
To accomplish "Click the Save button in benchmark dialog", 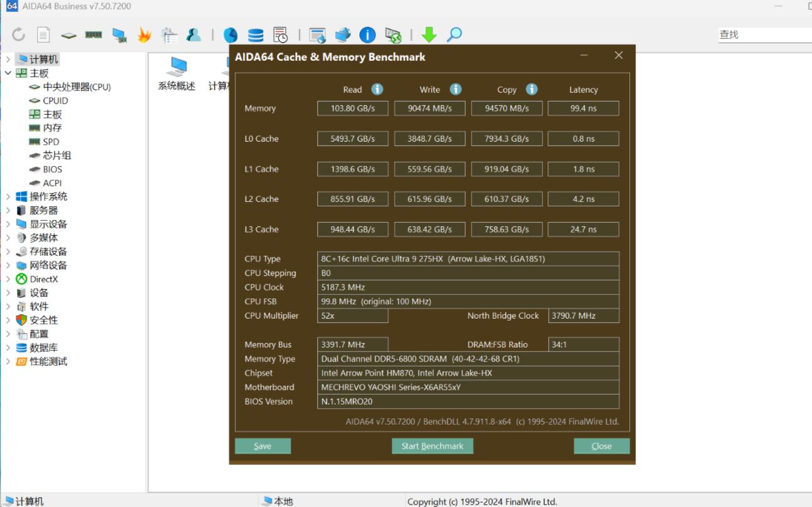I will click(x=263, y=446).
